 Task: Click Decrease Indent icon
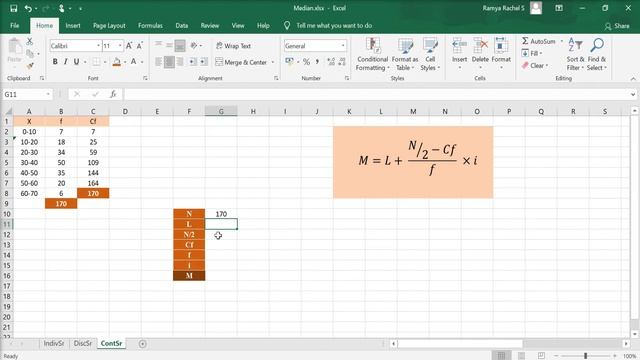tap(193, 62)
